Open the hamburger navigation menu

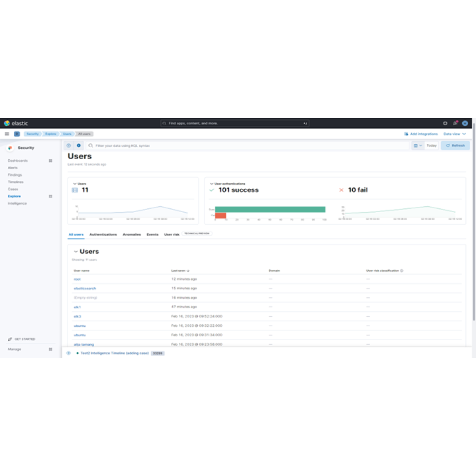6,134
